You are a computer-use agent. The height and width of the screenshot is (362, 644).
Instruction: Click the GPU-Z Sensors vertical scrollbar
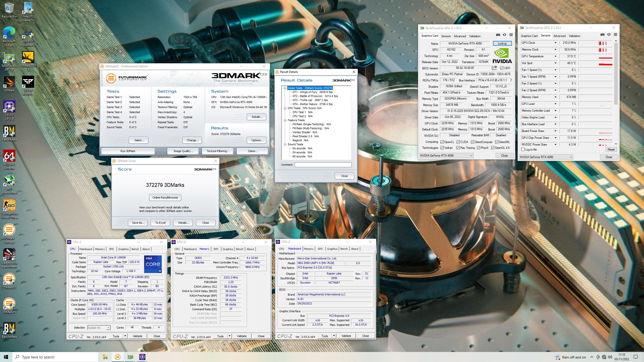pos(616,93)
